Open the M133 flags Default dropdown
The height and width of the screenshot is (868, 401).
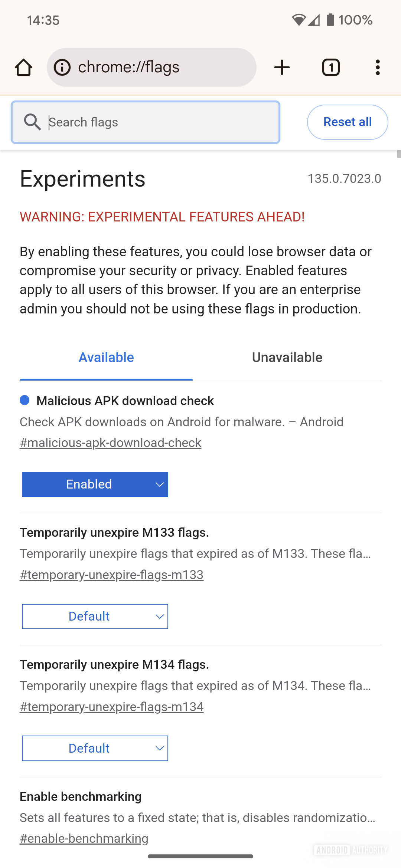click(x=95, y=617)
